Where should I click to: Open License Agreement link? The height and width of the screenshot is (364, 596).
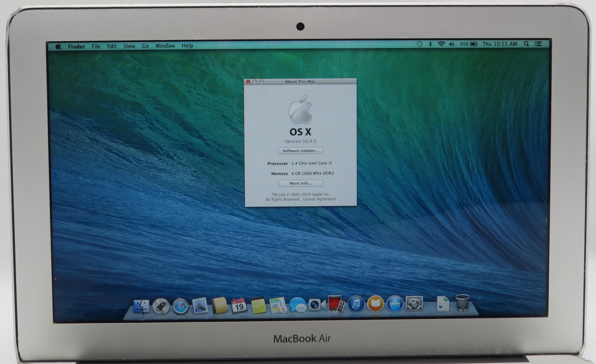point(319,199)
